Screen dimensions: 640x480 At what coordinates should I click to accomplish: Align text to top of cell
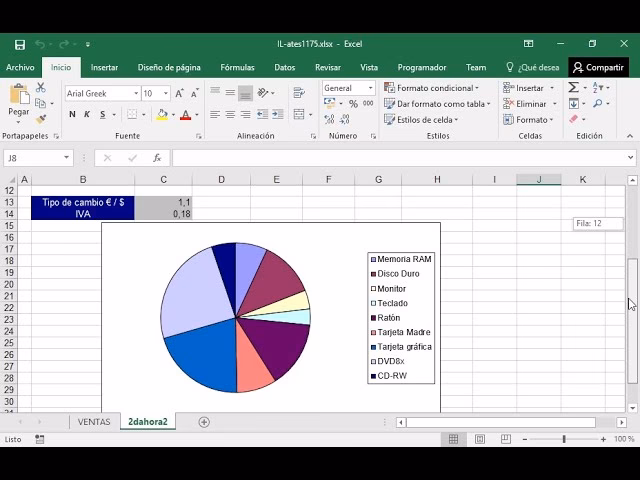215,91
